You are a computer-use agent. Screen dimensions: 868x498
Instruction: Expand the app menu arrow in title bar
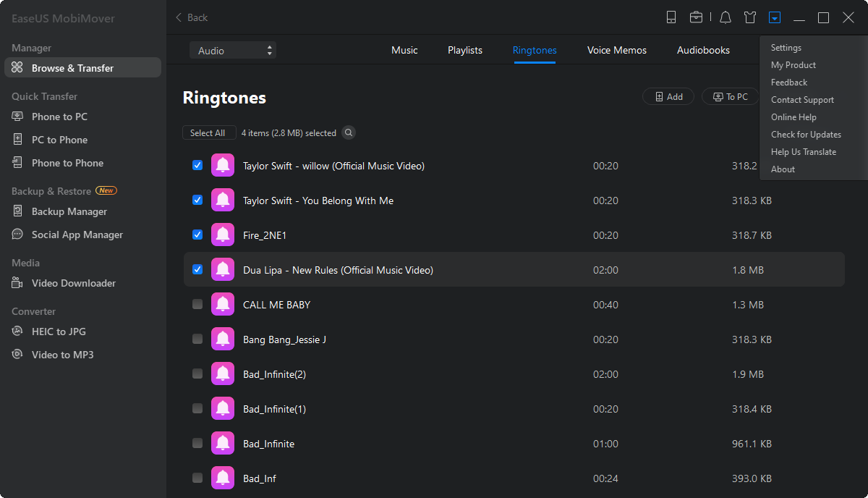776,17
